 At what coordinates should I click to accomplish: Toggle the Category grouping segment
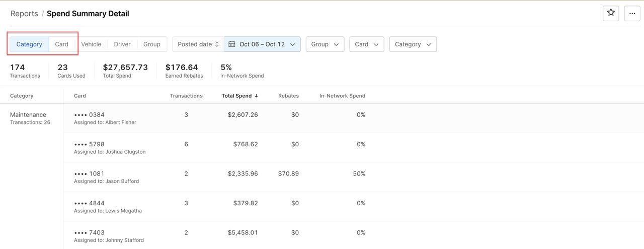29,44
